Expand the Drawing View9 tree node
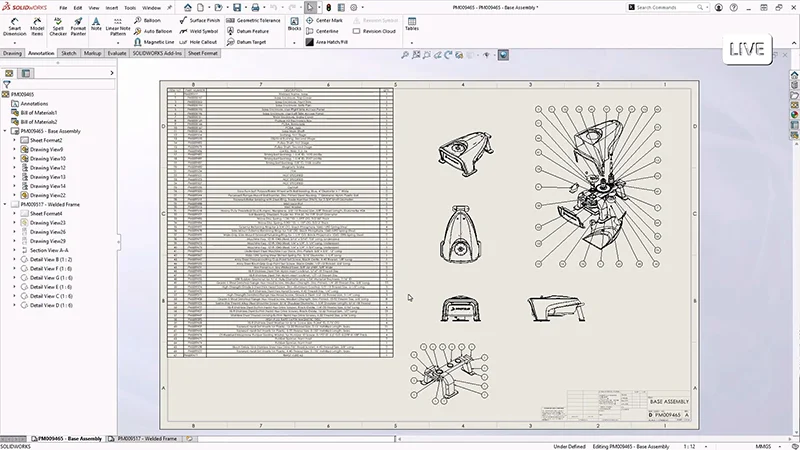 (x=15, y=150)
